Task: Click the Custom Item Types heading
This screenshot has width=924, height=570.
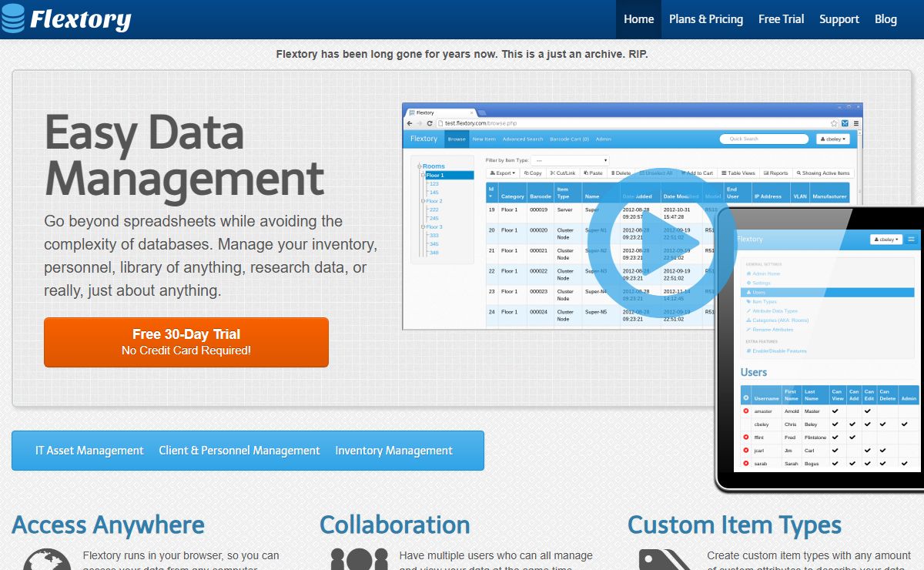Action: click(735, 525)
